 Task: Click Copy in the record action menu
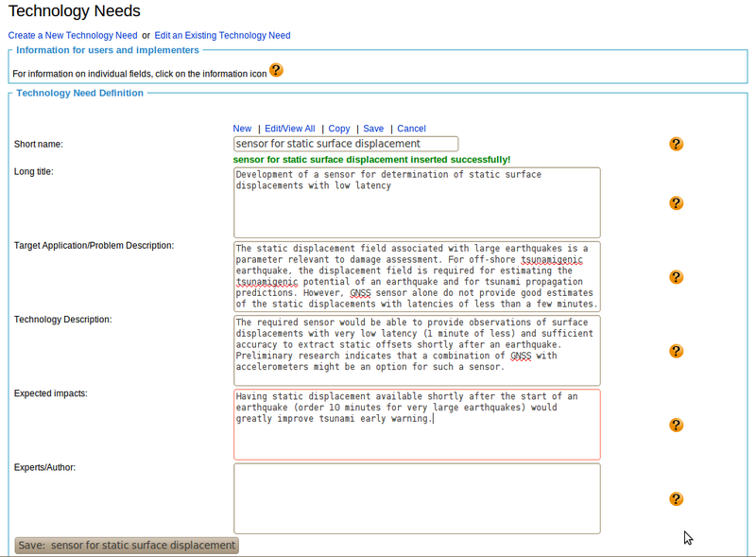[x=339, y=129]
